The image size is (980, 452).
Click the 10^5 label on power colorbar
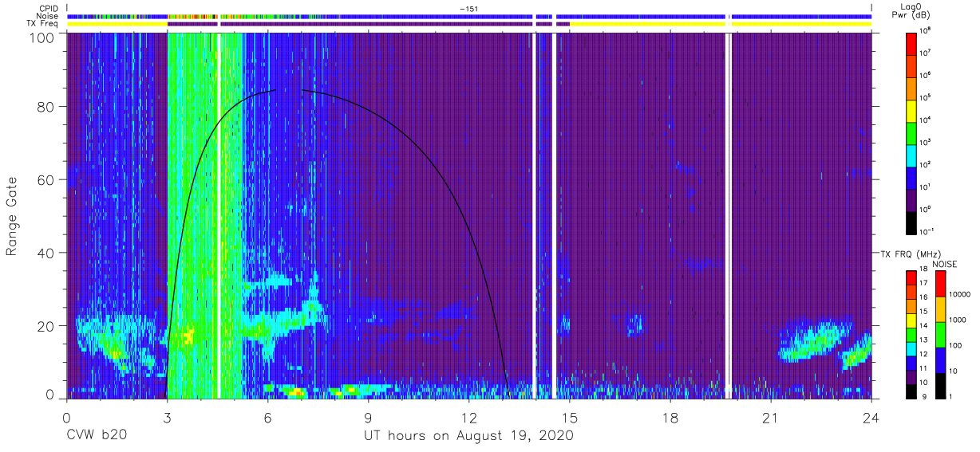(x=924, y=97)
